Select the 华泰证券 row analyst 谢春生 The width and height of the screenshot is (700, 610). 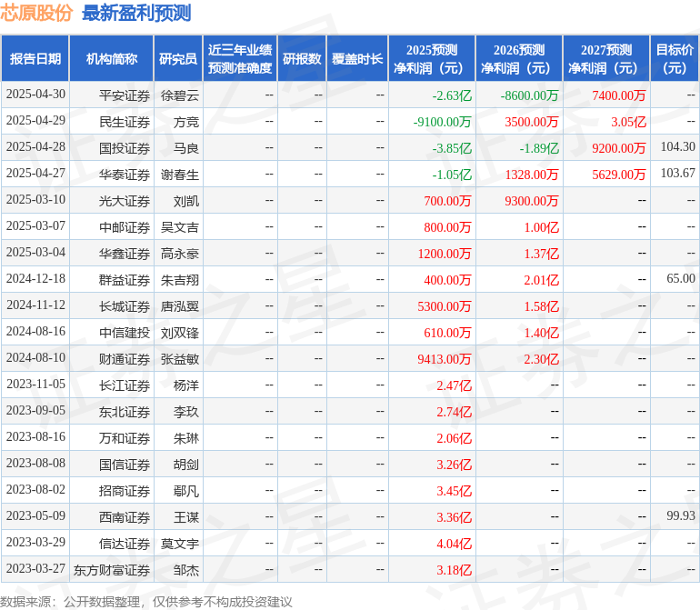[180, 175]
